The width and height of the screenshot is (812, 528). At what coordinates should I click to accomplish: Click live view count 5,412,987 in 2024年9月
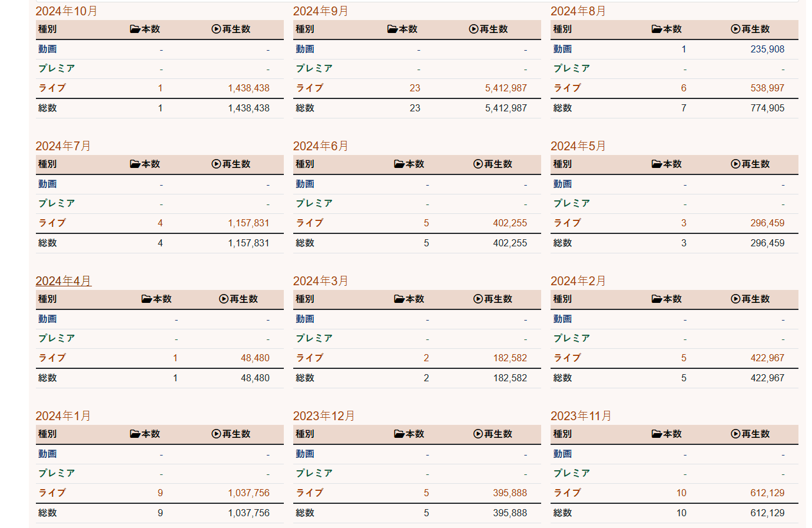point(506,88)
